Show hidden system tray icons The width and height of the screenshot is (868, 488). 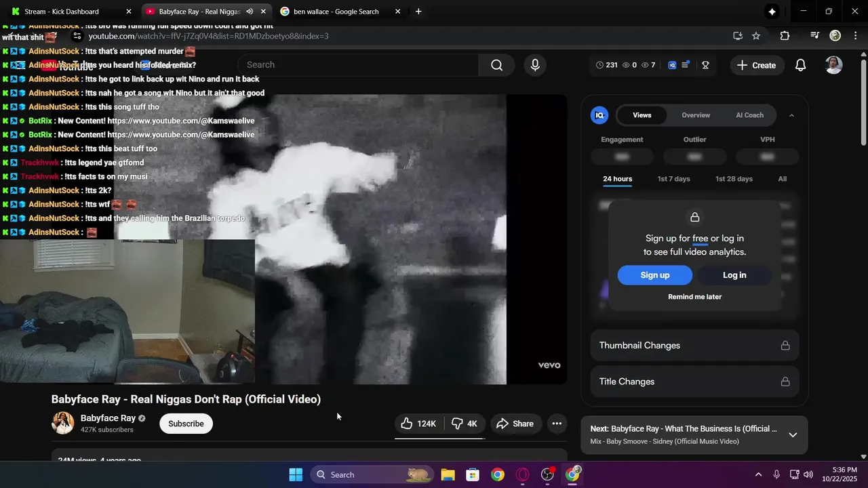[758, 474]
